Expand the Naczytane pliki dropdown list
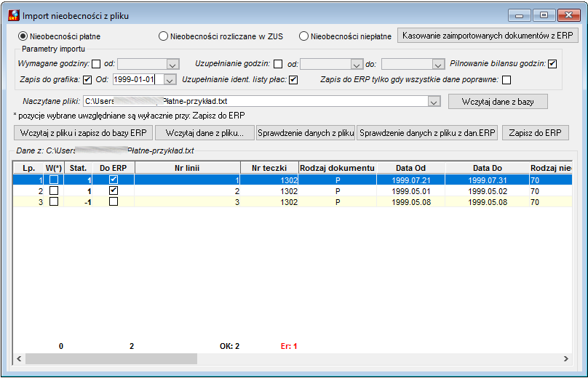Screen dimensions: 588x378 point(434,102)
